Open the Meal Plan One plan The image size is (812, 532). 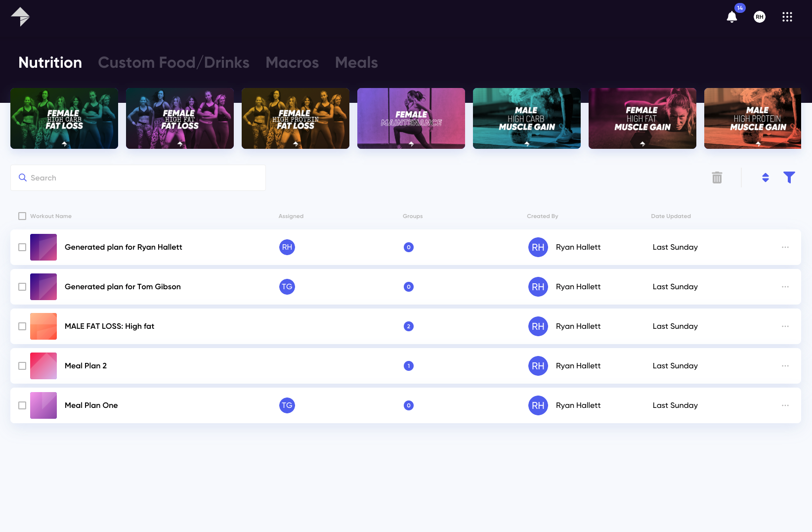point(91,405)
